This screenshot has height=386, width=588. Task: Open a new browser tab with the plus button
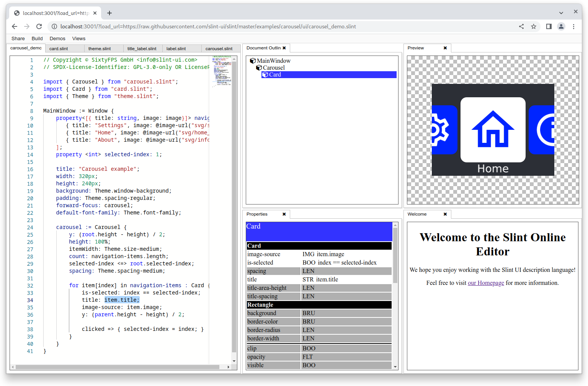click(x=109, y=13)
